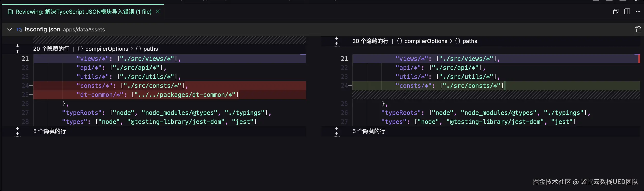Show 5 hidden lines in left pane
Screen dimensions: 644x191
(18, 131)
